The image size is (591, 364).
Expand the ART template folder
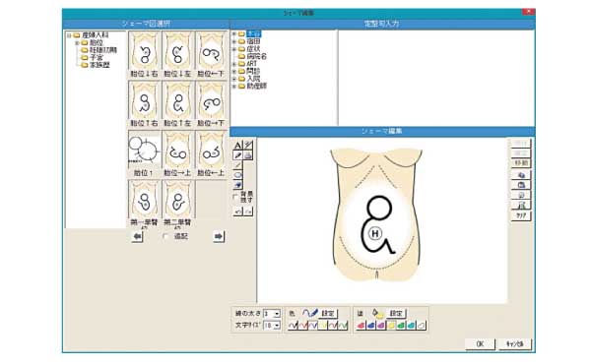tap(234, 64)
